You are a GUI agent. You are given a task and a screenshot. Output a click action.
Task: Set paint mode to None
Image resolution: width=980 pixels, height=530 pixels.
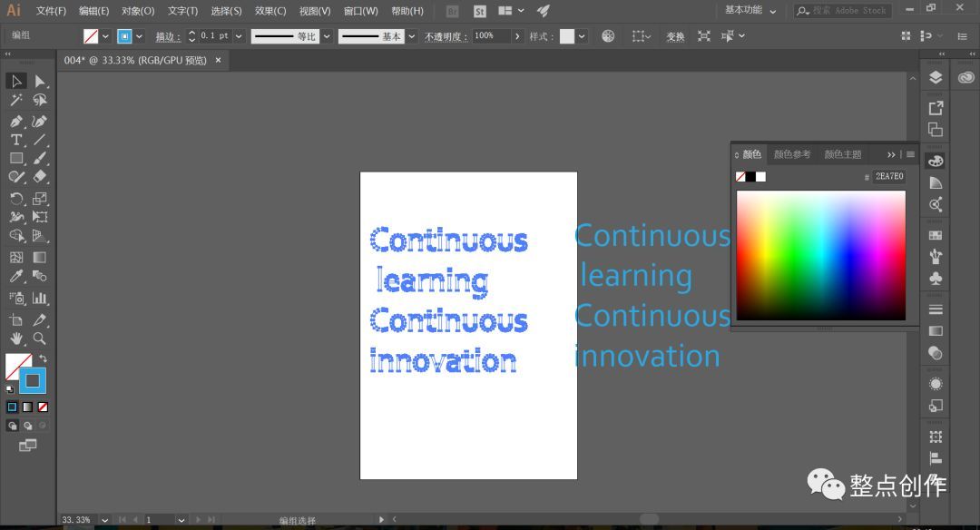[x=44, y=407]
